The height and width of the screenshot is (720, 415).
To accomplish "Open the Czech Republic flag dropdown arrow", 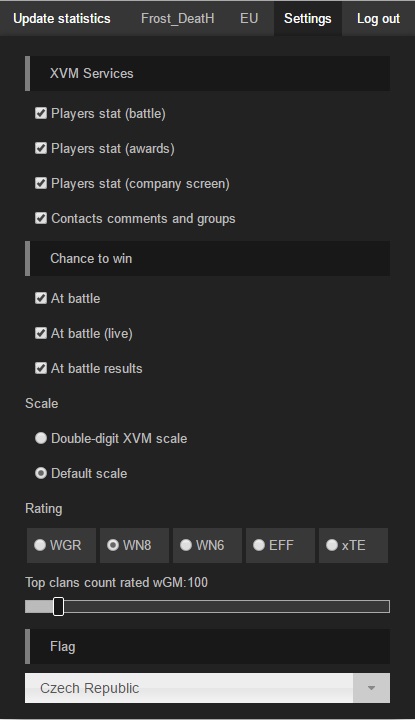I will 371,688.
